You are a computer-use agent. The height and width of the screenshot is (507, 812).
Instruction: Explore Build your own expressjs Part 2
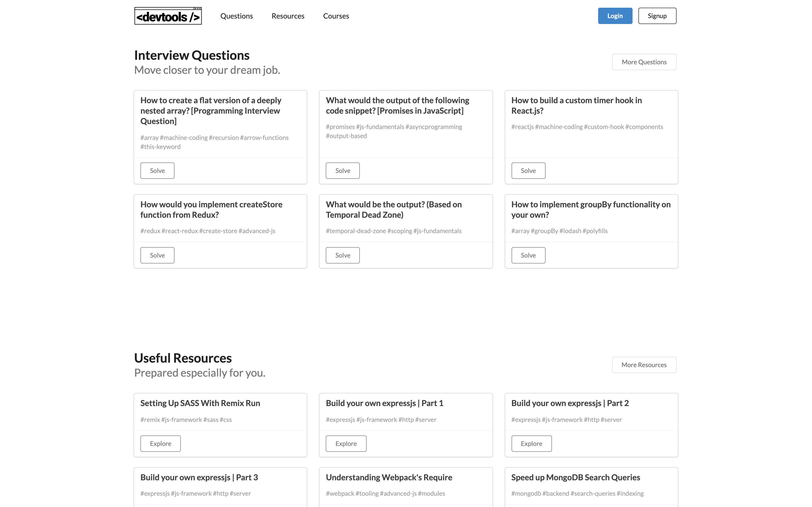[x=532, y=443]
